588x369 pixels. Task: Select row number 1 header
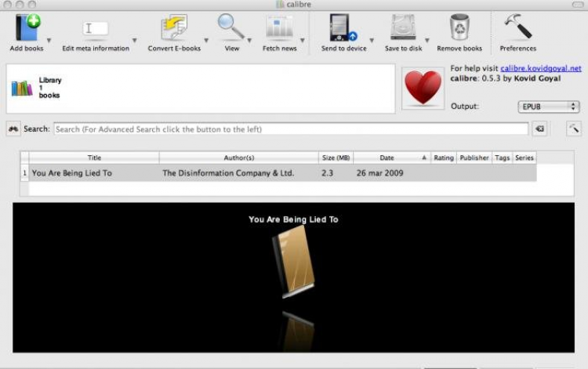tap(25, 173)
